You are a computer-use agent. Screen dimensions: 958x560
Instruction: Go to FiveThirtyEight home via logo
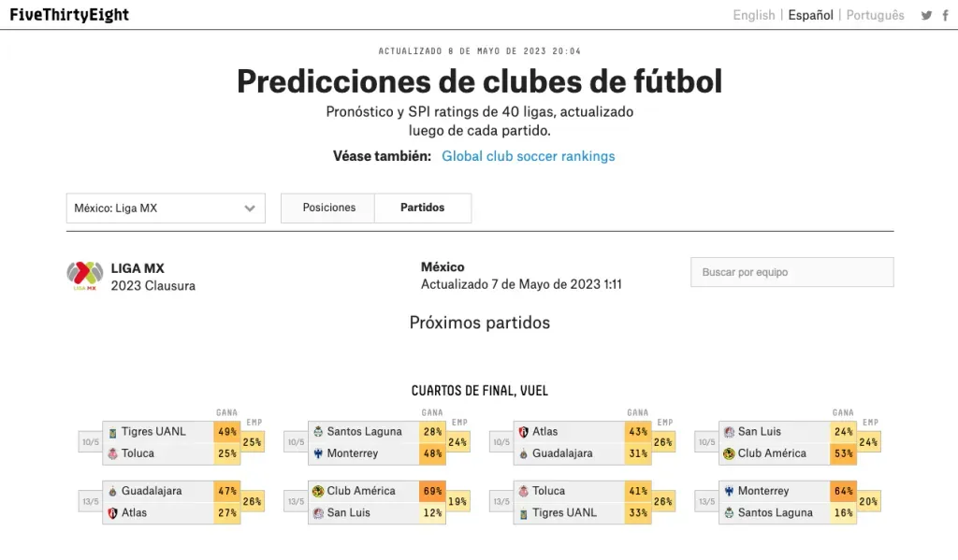click(69, 15)
